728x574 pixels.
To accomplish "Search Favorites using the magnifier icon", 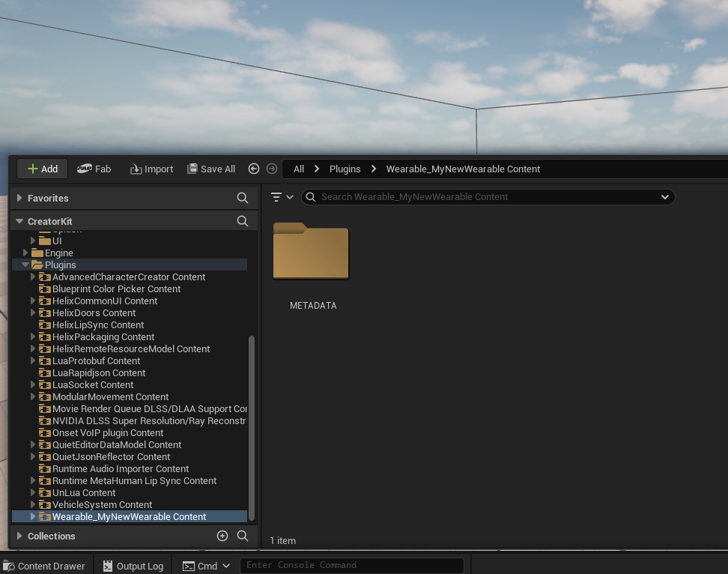I will (242, 198).
